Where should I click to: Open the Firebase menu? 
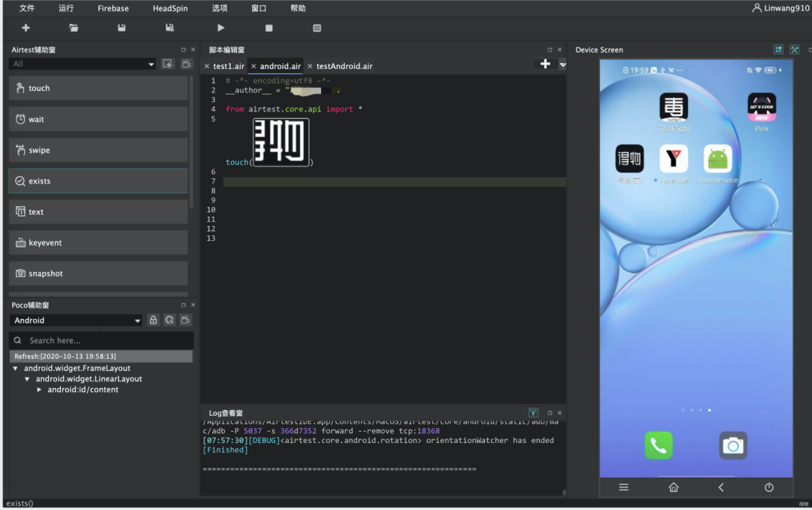113,8
